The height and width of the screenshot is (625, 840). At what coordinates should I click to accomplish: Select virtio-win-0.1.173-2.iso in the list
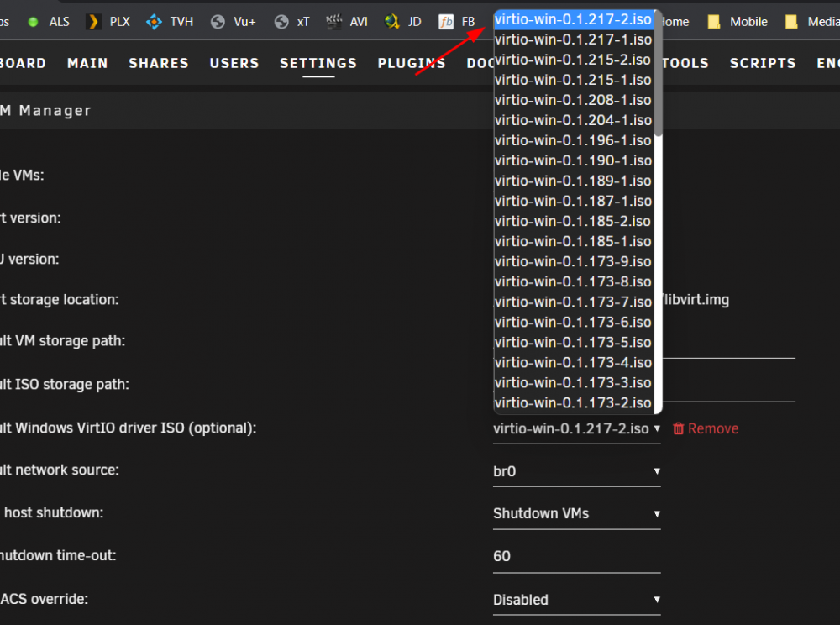(x=573, y=402)
